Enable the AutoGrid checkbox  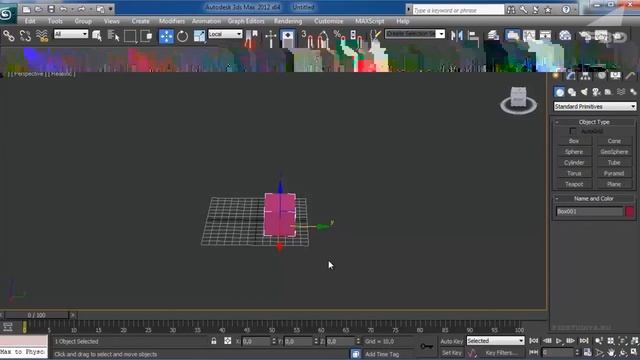tap(573, 131)
